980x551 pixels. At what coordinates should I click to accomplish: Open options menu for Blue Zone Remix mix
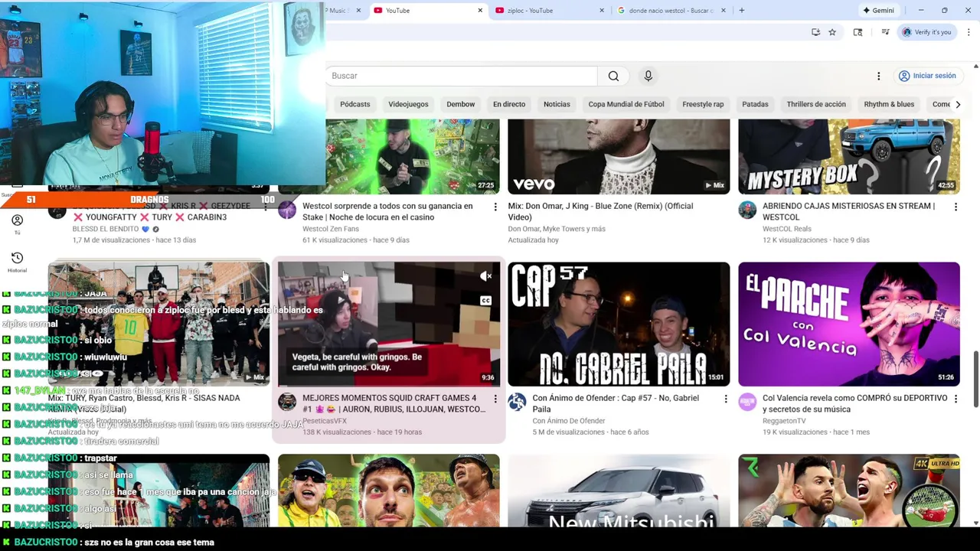tap(726, 207)
